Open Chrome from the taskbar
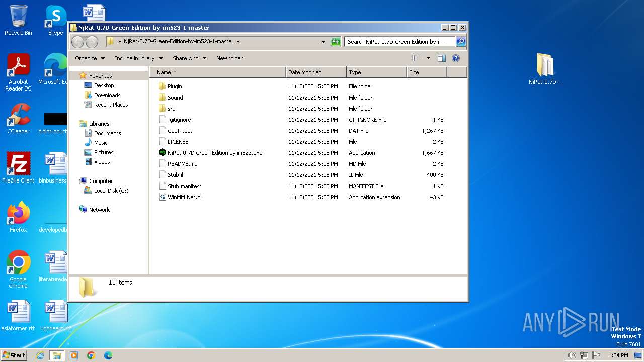 (x=91, y=355)
